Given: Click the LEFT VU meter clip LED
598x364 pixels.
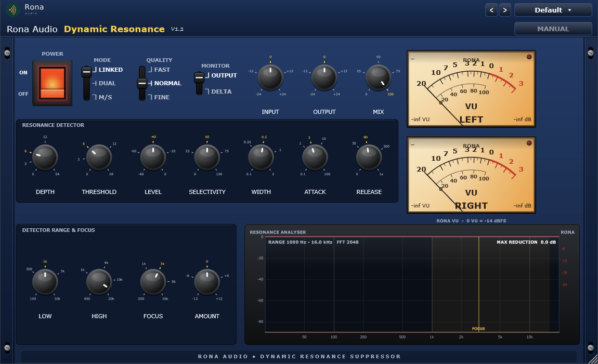Looking at the screenshot, I should point(529,57).
